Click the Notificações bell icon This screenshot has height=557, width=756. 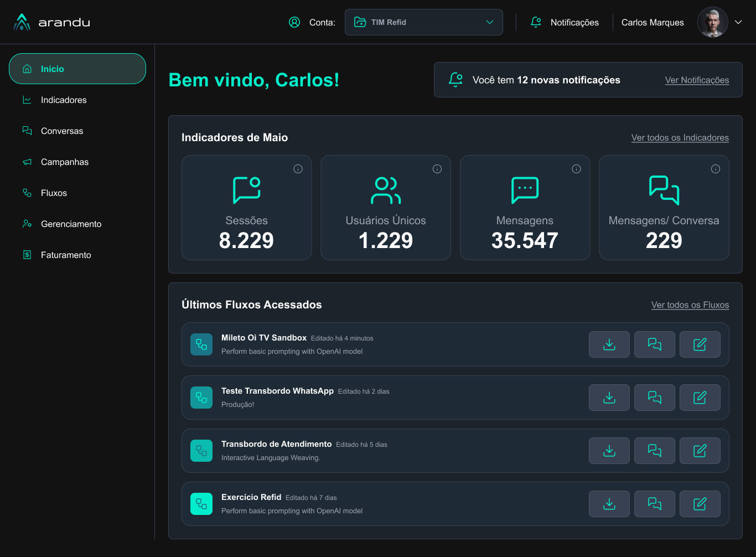535,22
